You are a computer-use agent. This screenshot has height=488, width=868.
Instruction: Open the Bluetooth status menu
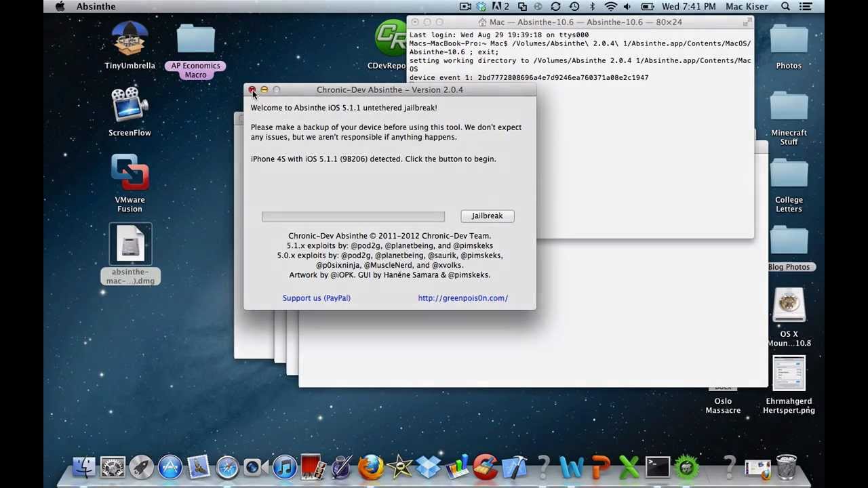click(592, 6)
